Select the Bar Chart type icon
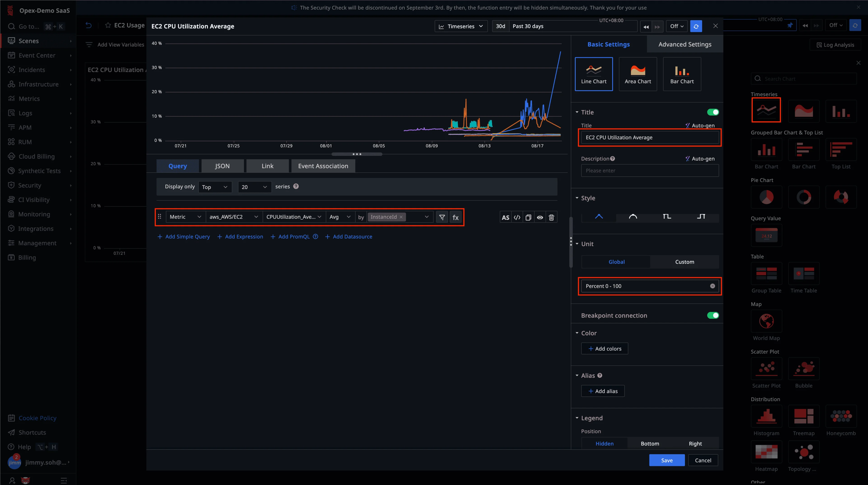The height and width of the screenshot is (485, 868). (682, 74)
